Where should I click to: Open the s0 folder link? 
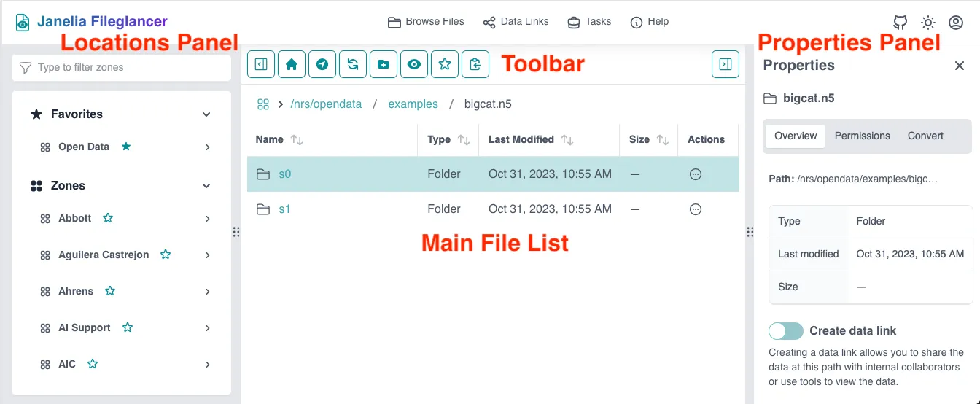click(284, 174)
